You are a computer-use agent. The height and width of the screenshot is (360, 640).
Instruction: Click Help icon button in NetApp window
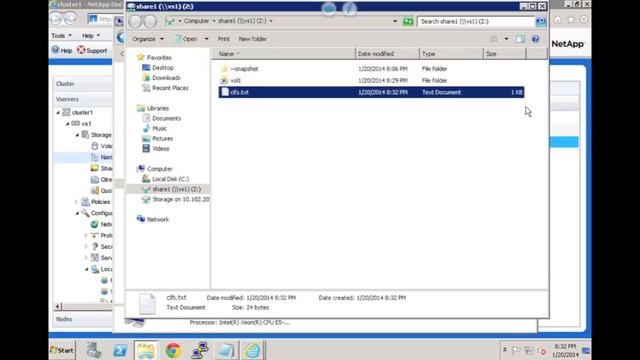click(62, 50)
